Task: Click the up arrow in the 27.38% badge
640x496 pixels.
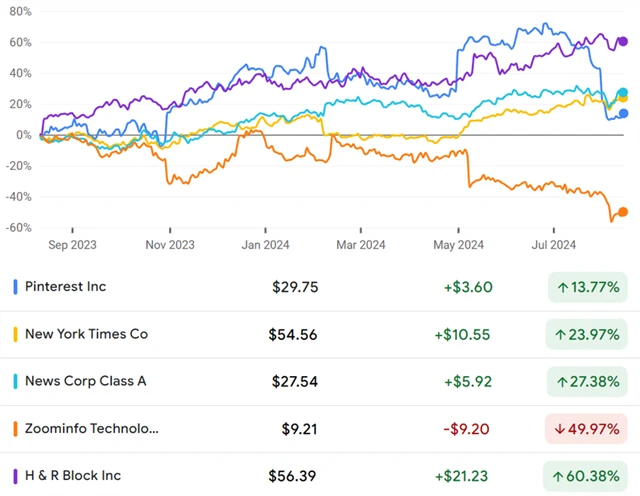Action: tap(563, 382)
